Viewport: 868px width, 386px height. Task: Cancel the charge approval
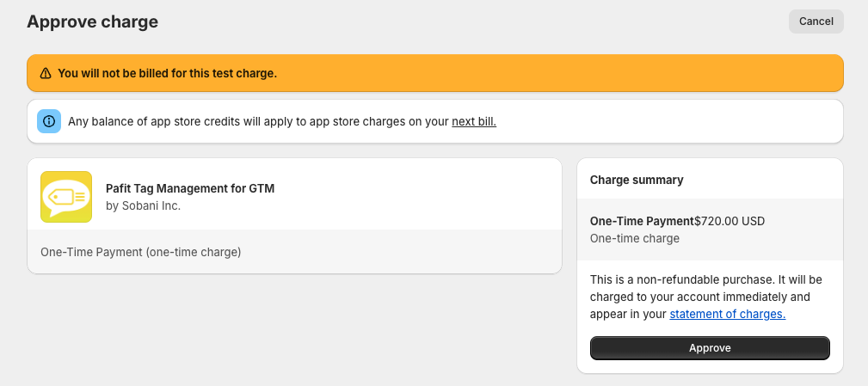click(x=816, y=21)
